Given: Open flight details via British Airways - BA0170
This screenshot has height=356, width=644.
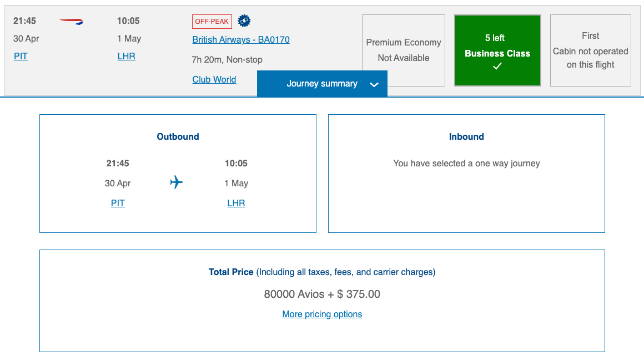Looking at the screenshot, I should click(x=240, y=39).
